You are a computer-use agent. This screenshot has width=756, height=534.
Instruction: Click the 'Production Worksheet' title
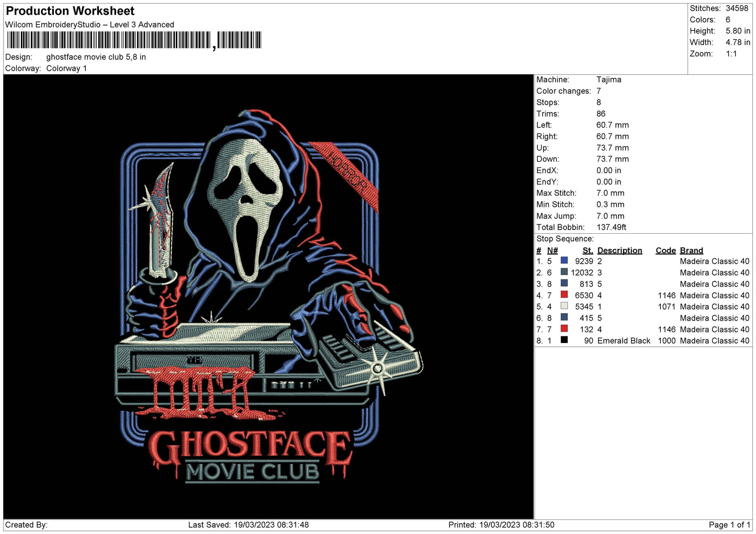70,11
